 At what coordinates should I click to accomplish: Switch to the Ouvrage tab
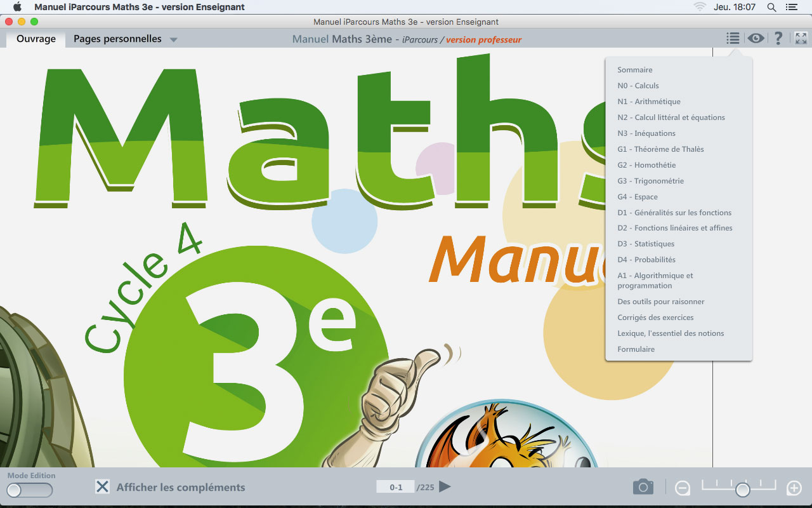coord(36,39)
